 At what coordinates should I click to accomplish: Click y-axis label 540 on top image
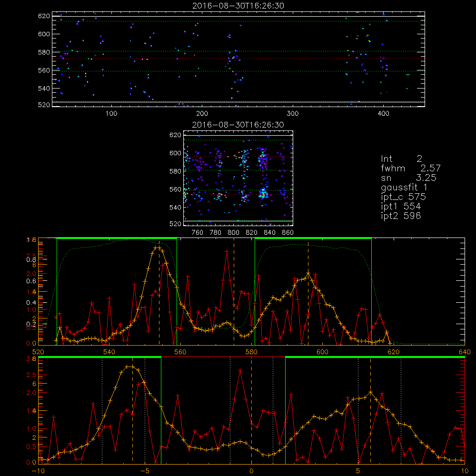pos(44,89)
